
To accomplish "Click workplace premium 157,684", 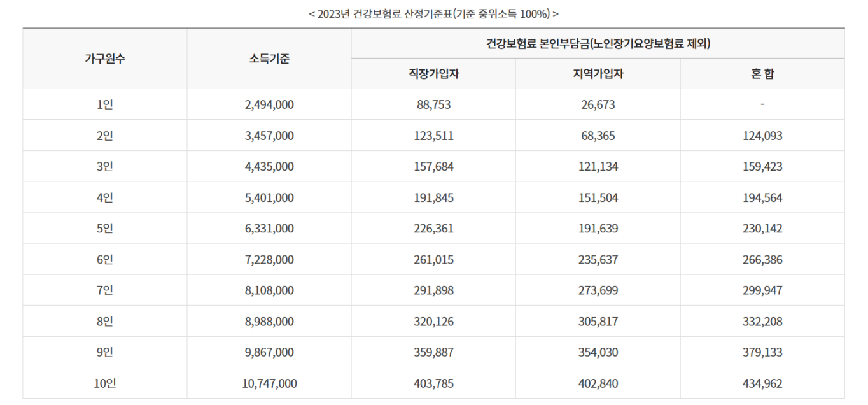I will point(433,167).
